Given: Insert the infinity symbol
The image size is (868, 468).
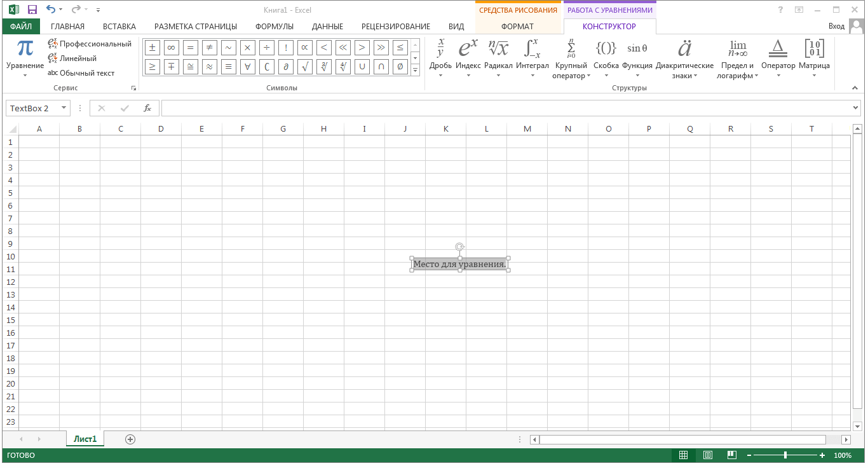Looking at the screenshot, I should [x=171, y=47].
